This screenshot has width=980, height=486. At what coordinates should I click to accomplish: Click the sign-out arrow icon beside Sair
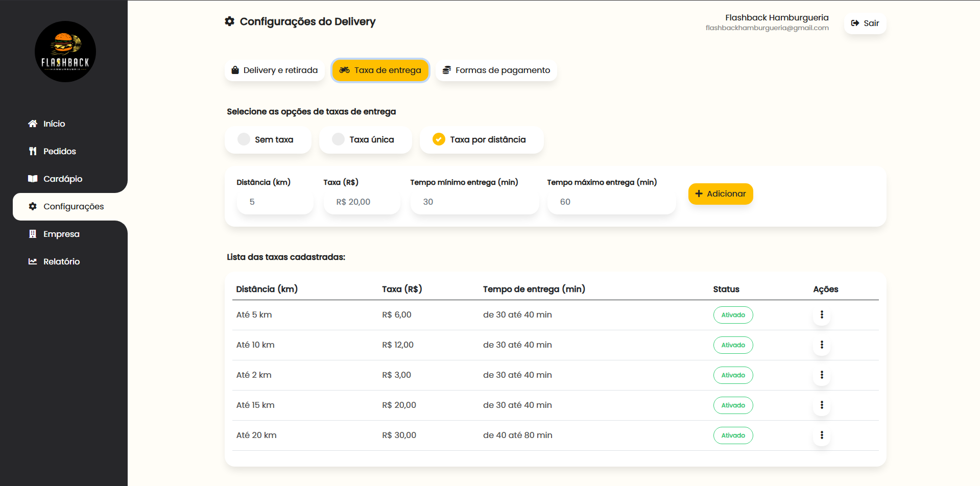(855, 23)
